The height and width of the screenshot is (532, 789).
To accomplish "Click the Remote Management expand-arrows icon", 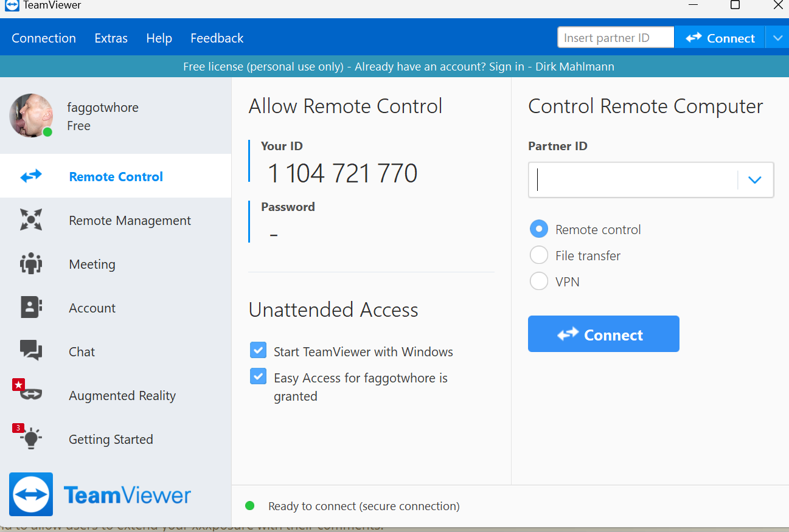I will pyautogui.click(x=31, y=220).
